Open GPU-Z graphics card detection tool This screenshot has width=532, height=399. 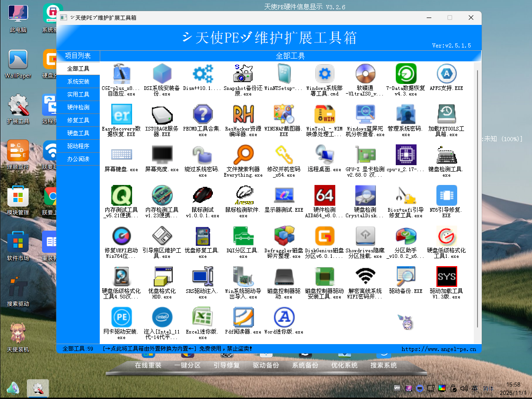tap(365, 155)
